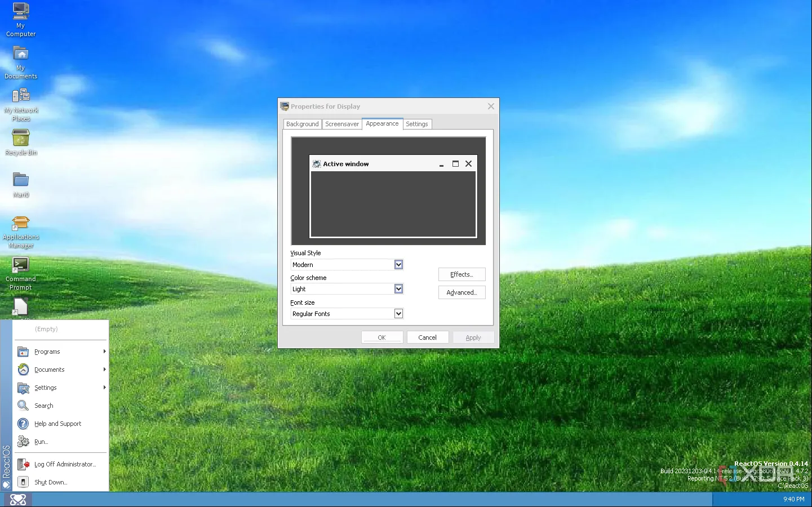Open the Font size dropdown
This screenshot has width=812, height=507.
point(398,314)
